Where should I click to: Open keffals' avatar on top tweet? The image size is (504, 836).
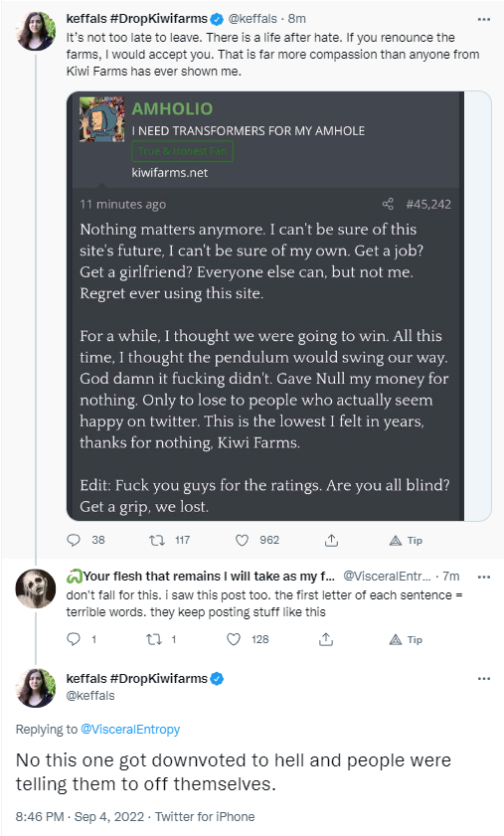point(36,31)
